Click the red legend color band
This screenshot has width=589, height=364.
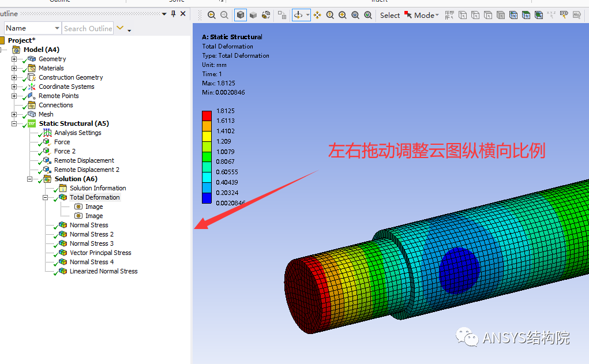click(x=207, y=116)
